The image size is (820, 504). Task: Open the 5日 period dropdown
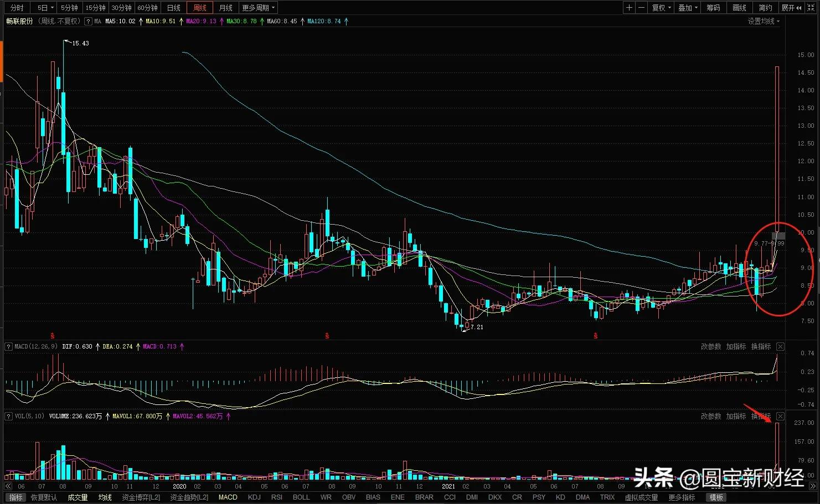(45, 8)
